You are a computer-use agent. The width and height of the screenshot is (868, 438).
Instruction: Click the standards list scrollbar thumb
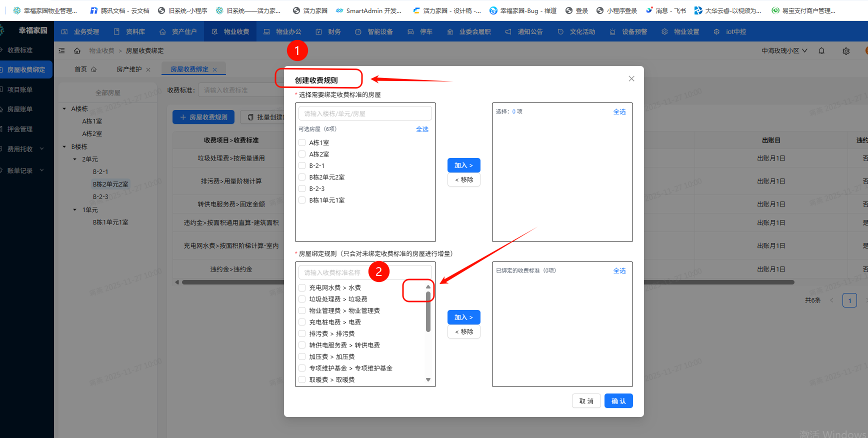[x=428, y=311]
